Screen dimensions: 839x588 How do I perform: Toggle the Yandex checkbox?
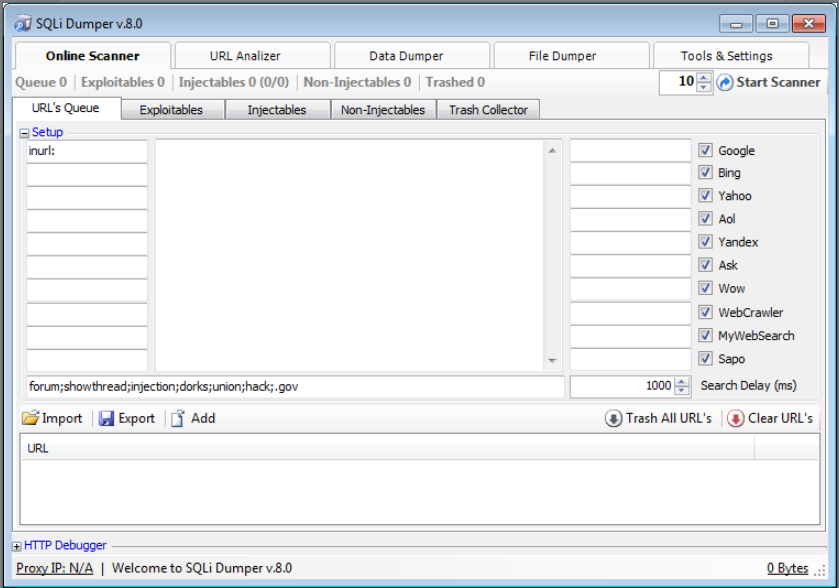click(x=706, y=242)
